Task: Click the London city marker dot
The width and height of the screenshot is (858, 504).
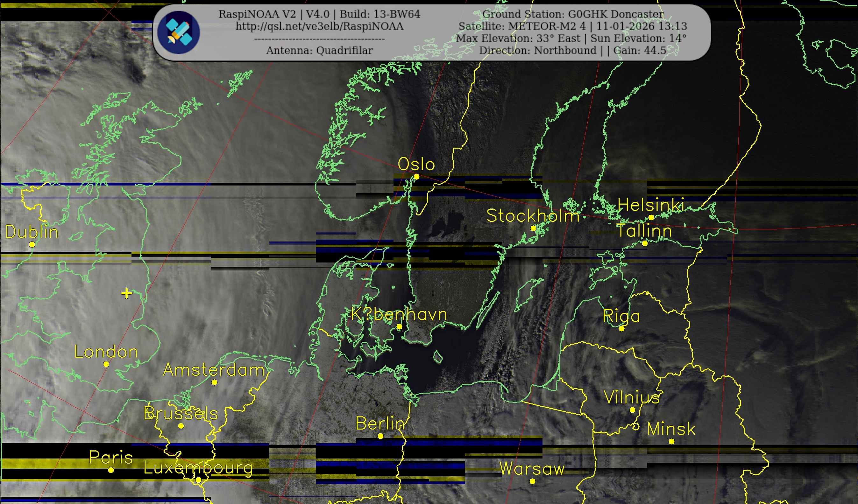Action: coord(106,364)
